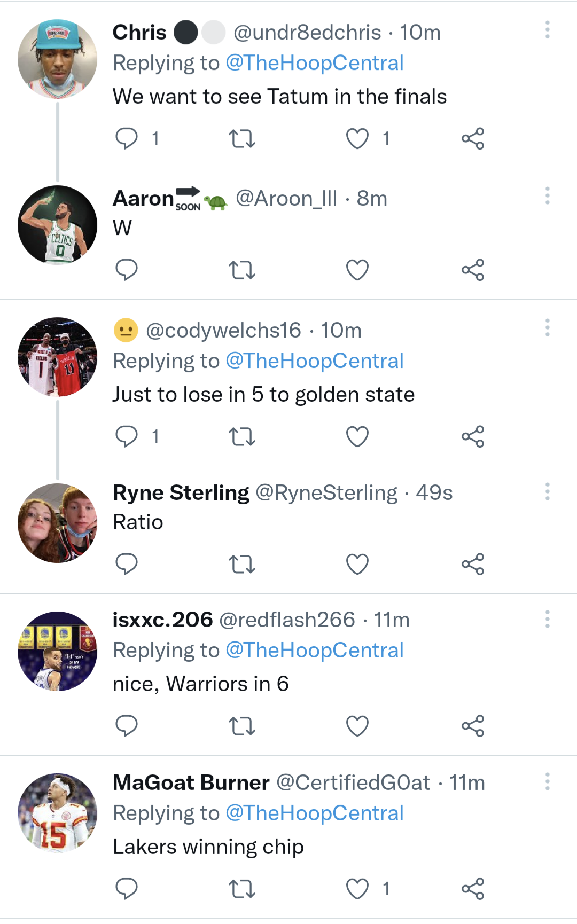Image resolution: width=577 pixels, height=924 pixels.
Task: Open more options menu for isxxc.206's tweet
Action: pos(547,619)
